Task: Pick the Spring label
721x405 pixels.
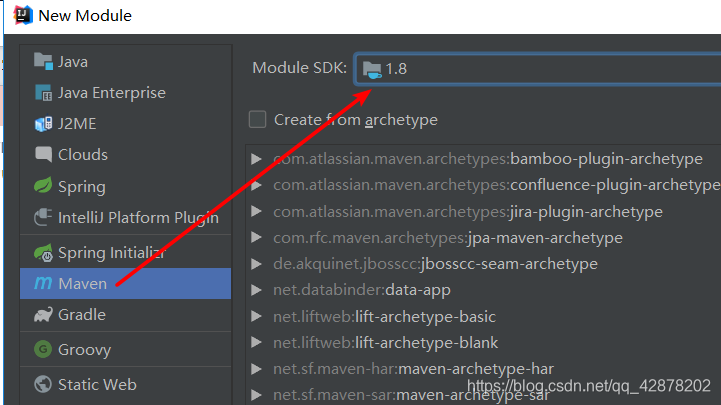Action: pyautogui.click(x=82, y=187)
